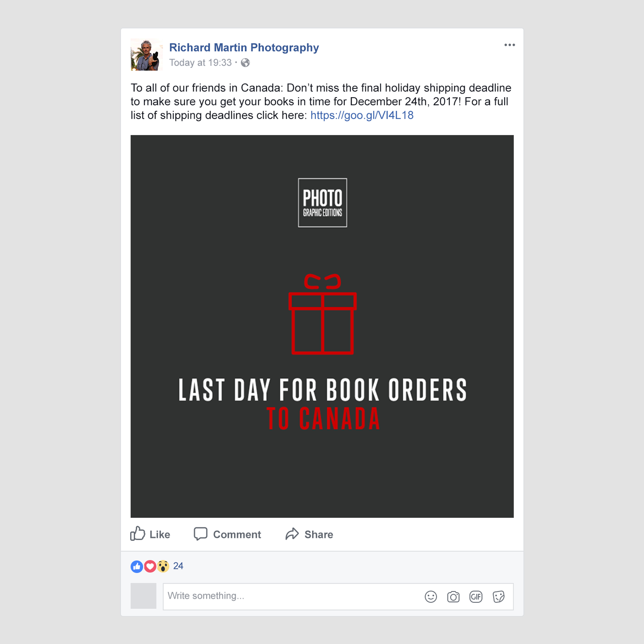Open the goo.gl/VI4L18 shipping deadlines link
The image size is (644, 644).
pyautogui.click(x=362, y=115)
